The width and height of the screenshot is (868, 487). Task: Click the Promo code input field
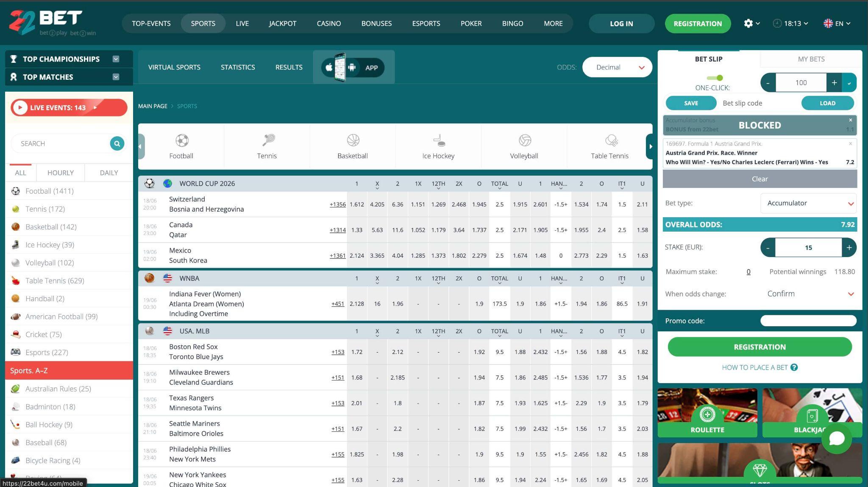pyautogui.click(x=808, y=321)
